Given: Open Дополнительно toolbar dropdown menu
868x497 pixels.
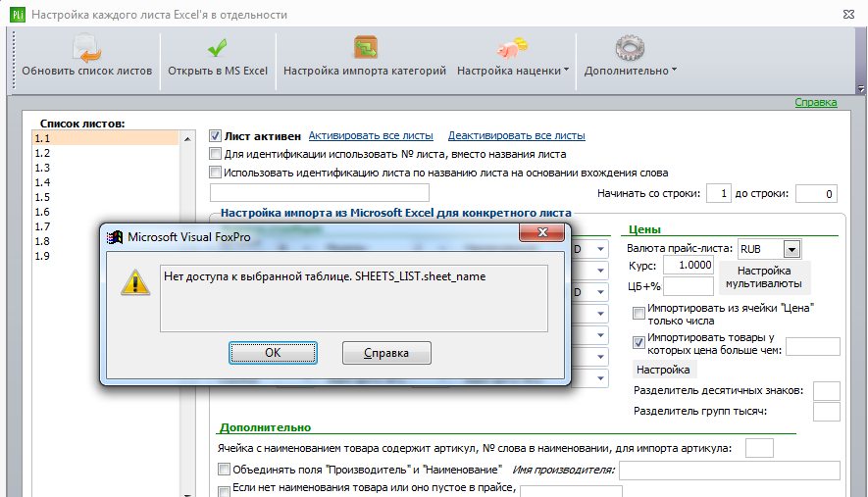Looking at the screenshot, I should 674,70.
